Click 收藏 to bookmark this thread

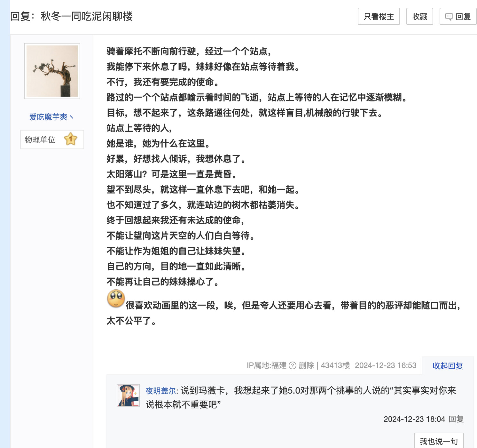pyautogui.click(x=419, y=17)
